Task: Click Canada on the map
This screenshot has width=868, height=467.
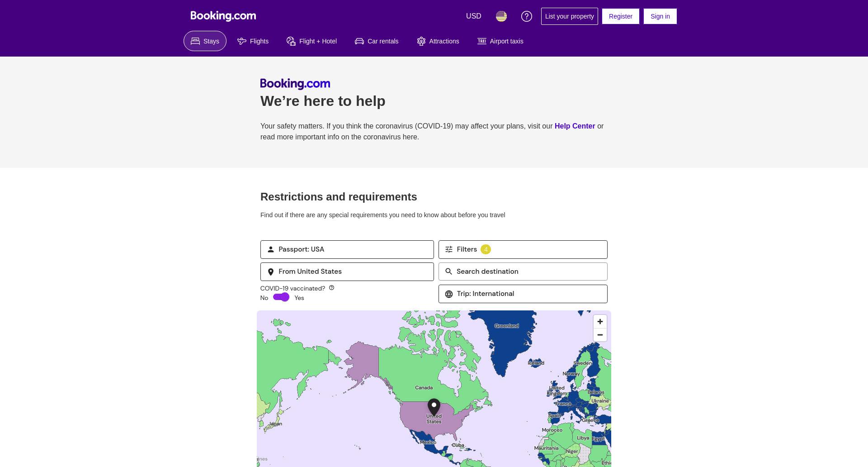Action: point(424,387)
